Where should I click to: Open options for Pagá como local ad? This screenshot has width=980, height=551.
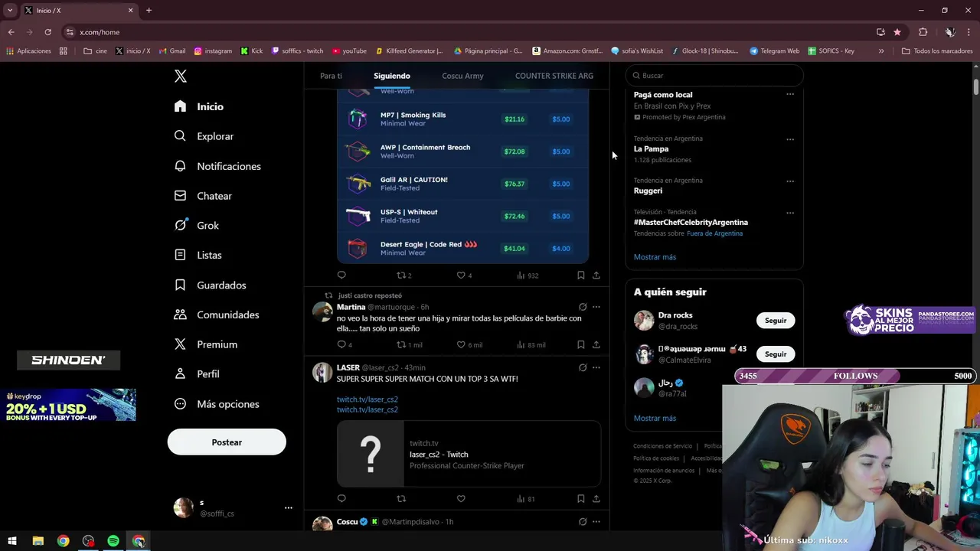click(790, 94)
